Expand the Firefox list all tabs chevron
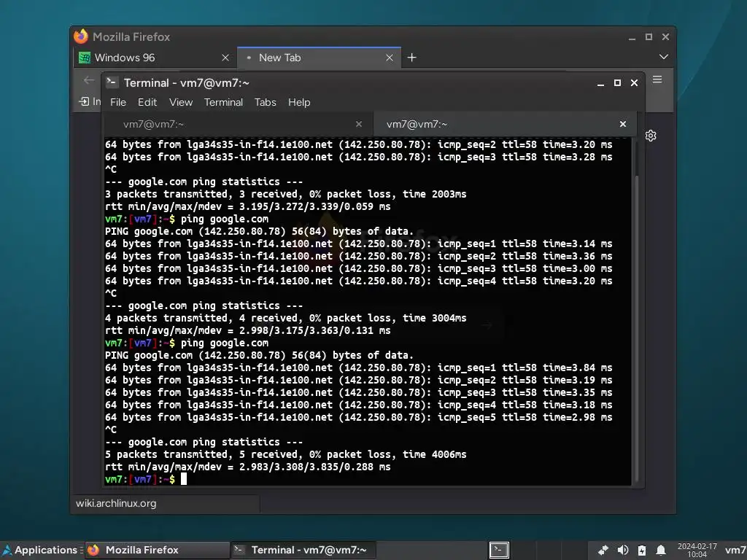The width and height of the screenshot is (747, 560). 664,57
